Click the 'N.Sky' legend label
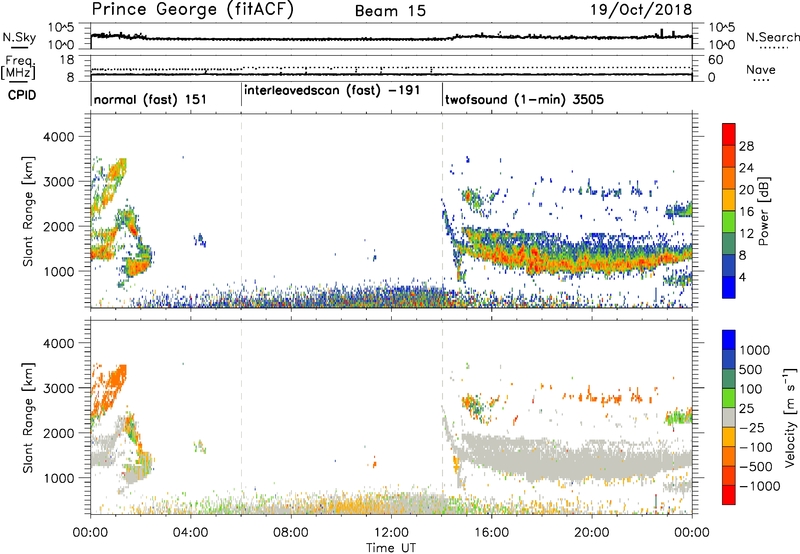This screenshot has width=800, height=554. point(19,37)
